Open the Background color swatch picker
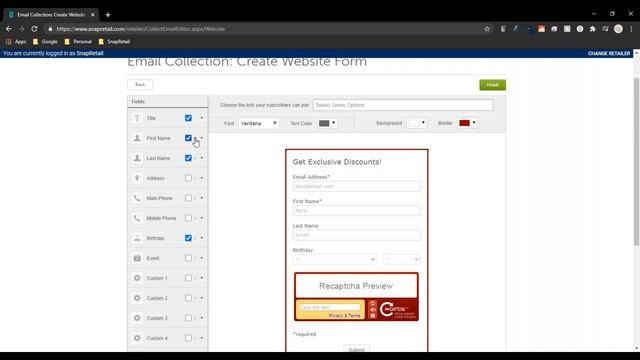Viewport: 640px width, 360px height. tap(417, 123)
